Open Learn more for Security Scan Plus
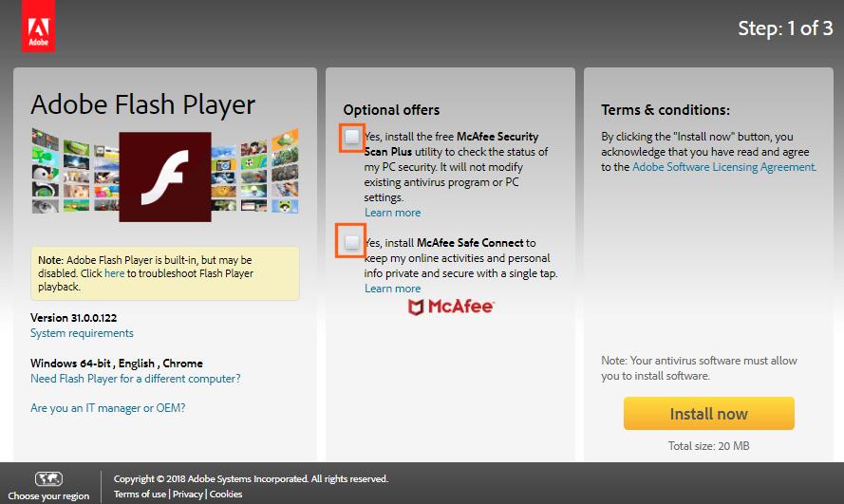The image size is (844, 504). [392, 213]
